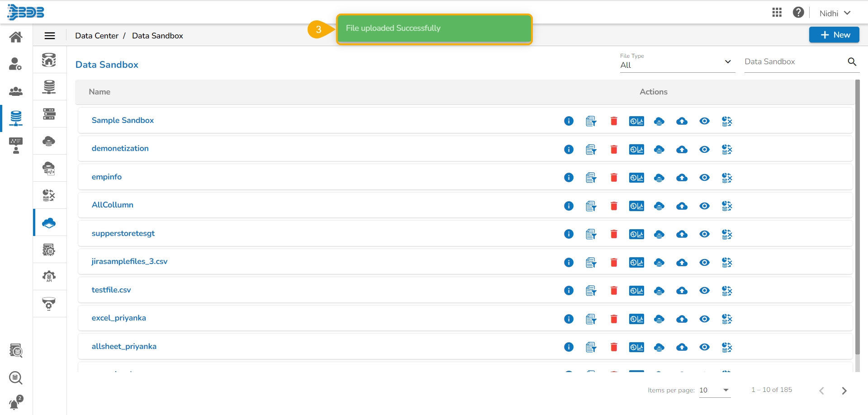Click the vertical scrollbar of the list
This screenshot has width=868, height=415.
tap(857, 217)
